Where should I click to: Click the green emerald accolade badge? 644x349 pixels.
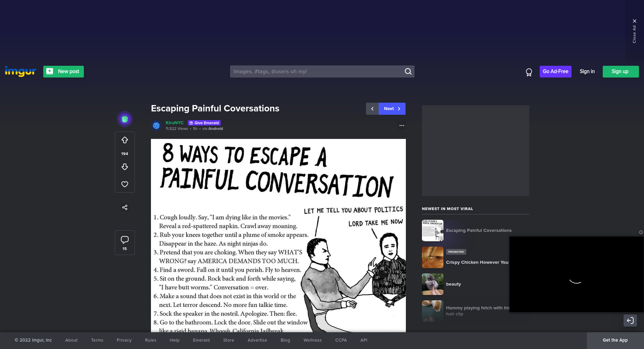(125, 119)
